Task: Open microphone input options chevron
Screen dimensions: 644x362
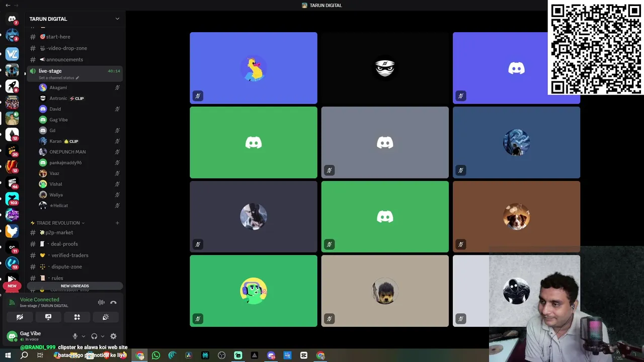Action: pyautogui.click(x=83, y=336)
